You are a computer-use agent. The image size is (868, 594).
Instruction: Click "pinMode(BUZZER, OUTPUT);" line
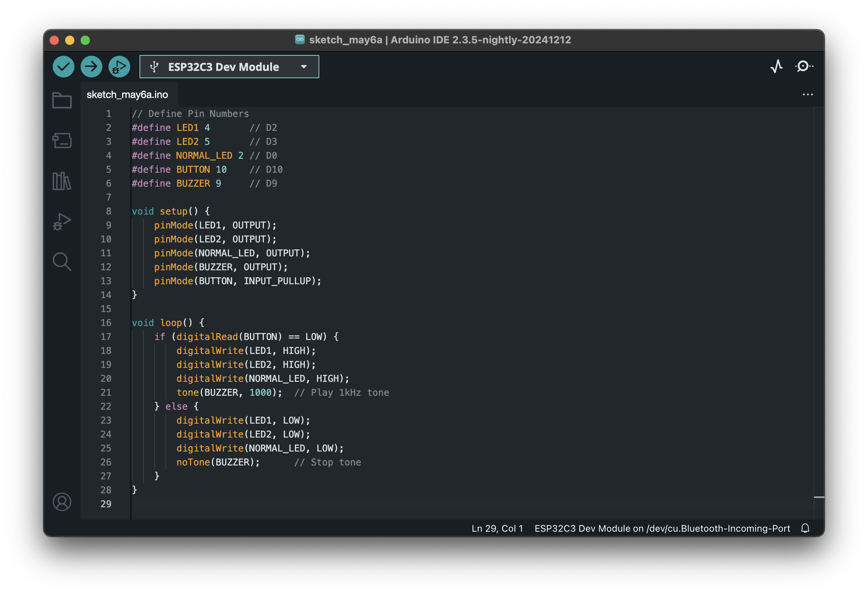point(221,267)
